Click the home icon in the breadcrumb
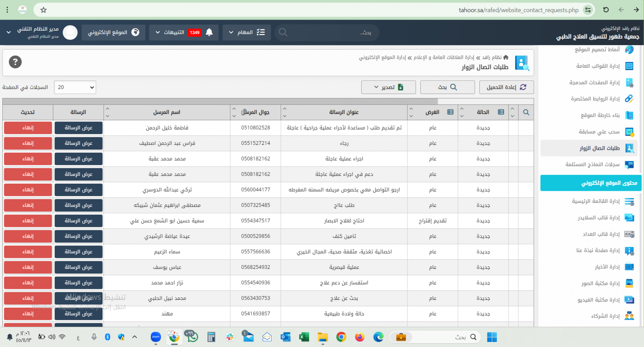The height and width of the screenshot is (347, 644). pyautogui.click(x=506, y=57)
